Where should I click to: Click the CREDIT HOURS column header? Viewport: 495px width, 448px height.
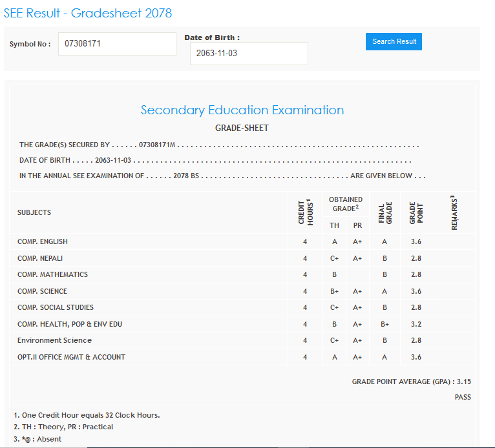click(x=305, y=212)
